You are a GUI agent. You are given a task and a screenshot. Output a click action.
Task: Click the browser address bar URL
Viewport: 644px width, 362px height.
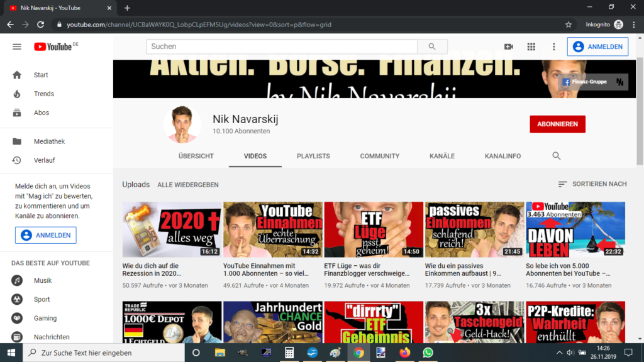pyautogui.click(x=199, y=25)
